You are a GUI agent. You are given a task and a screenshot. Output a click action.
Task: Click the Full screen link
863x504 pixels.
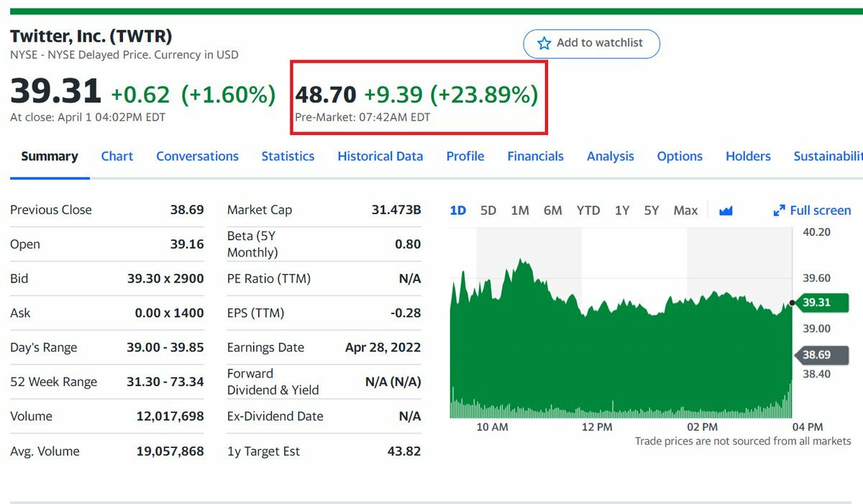click(820, 211)
